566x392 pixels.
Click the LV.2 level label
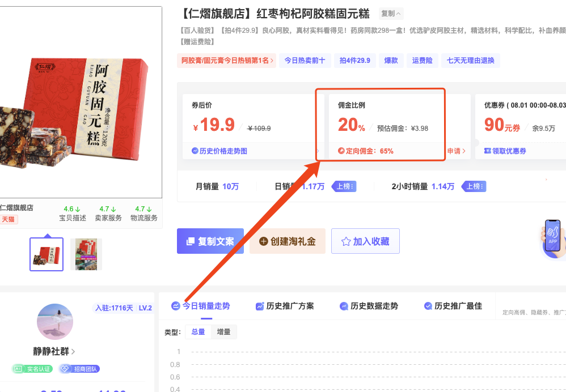[x=146, y=308]
